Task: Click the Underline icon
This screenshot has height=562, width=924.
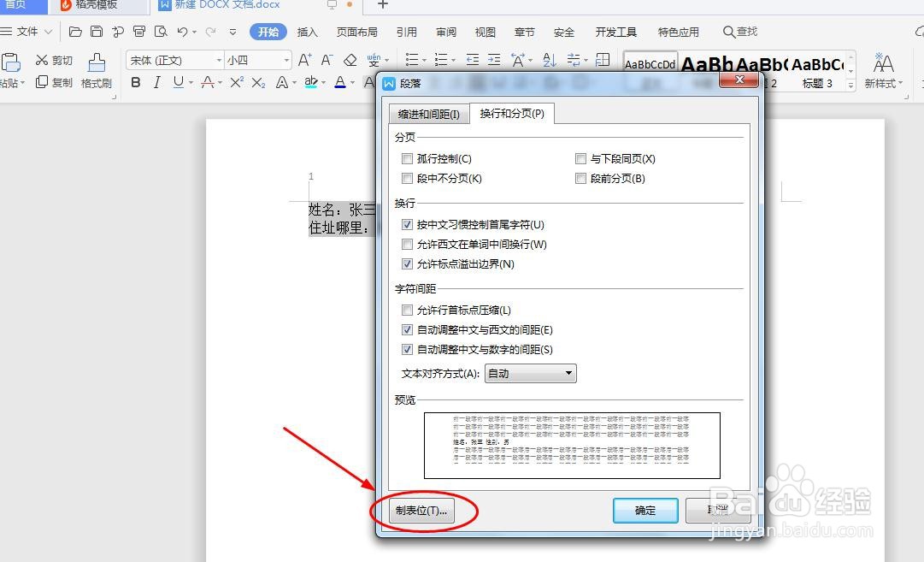Action: [x=178, y=83]
